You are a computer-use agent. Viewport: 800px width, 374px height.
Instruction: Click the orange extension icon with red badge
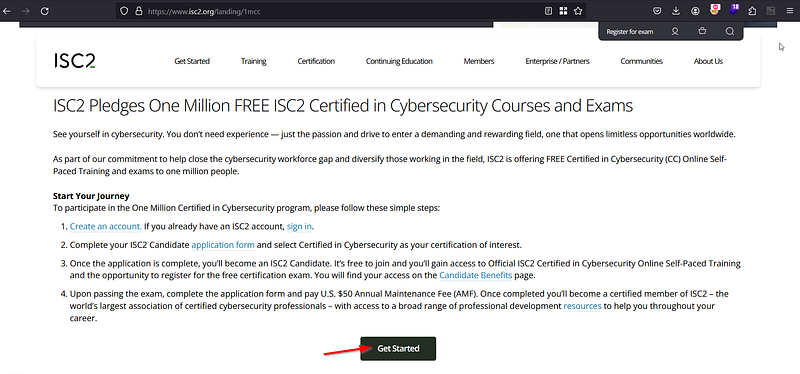point(715,10)
